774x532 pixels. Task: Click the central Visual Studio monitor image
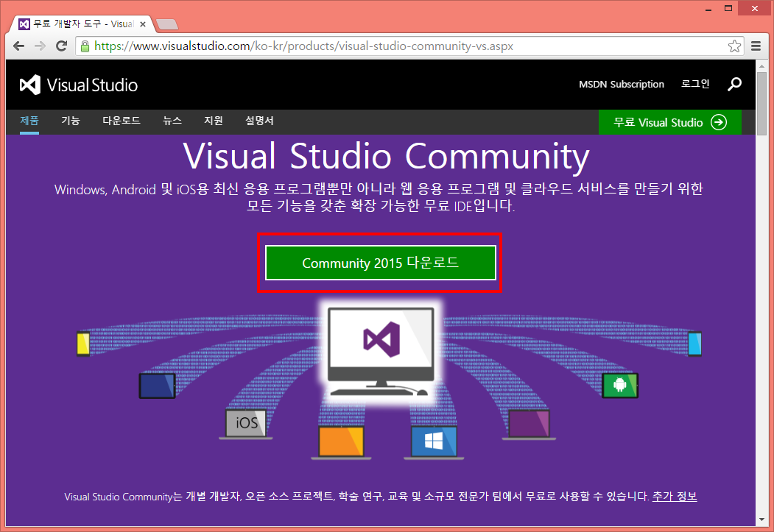(381, 350)
